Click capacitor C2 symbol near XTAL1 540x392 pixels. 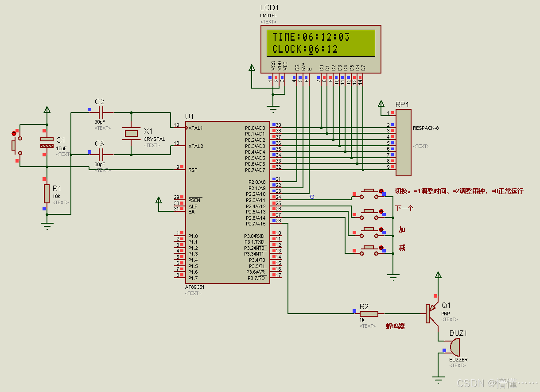[x=101, y=113]
